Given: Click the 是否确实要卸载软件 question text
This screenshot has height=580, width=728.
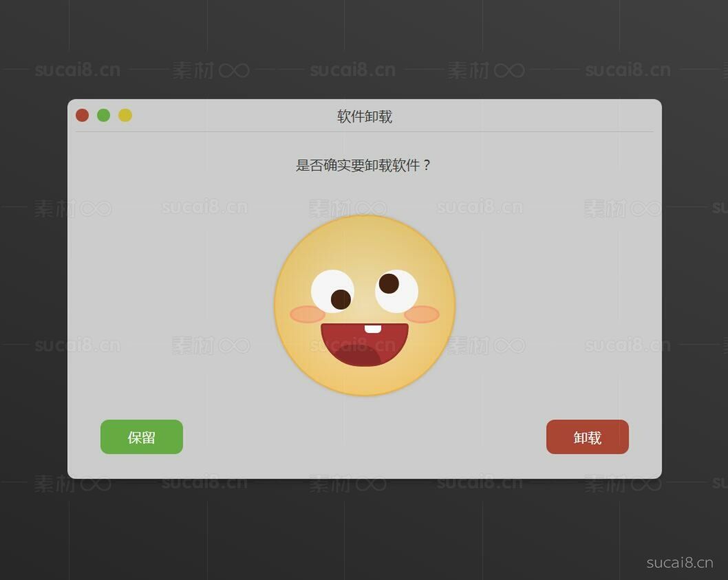Looking at the screenshot, I should pos(356,165).
